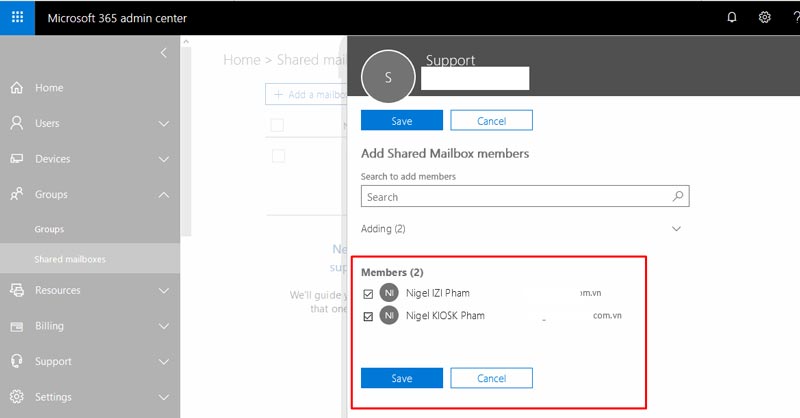Screen dimensions: 800x418
Task: Open the notifications bell
Action: coord(731,18)
